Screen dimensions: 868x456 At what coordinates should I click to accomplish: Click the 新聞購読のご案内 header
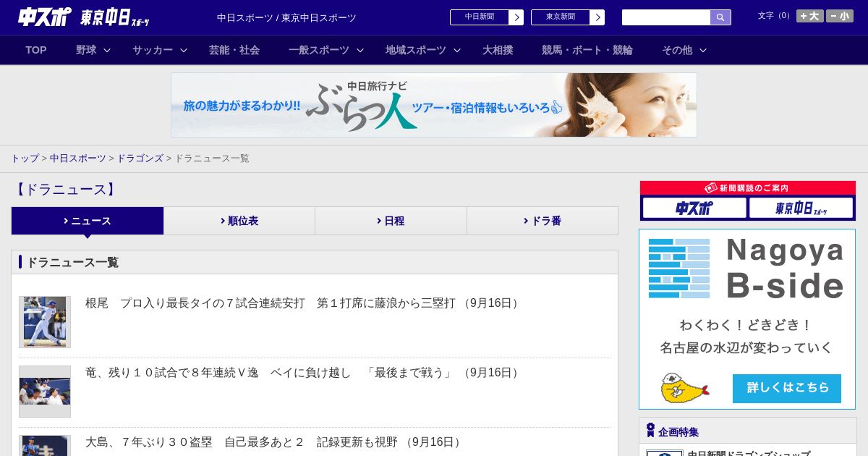pos(748,188)
